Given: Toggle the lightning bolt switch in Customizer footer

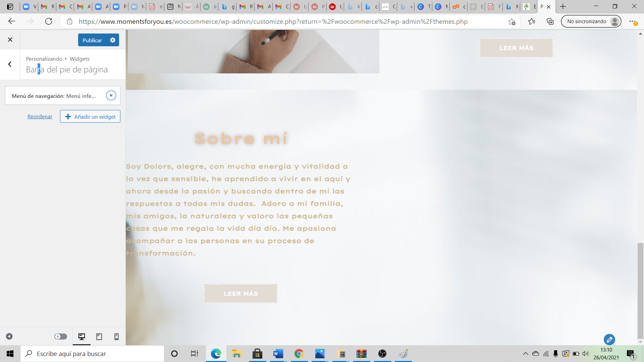Looking at the screenshot, I should pos(61,336).
